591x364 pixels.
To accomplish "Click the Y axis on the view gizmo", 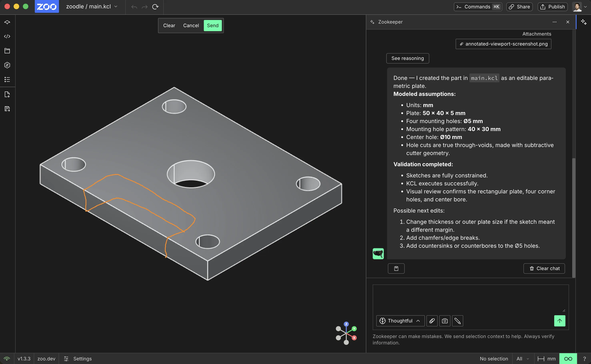I will tap(354, 329).
